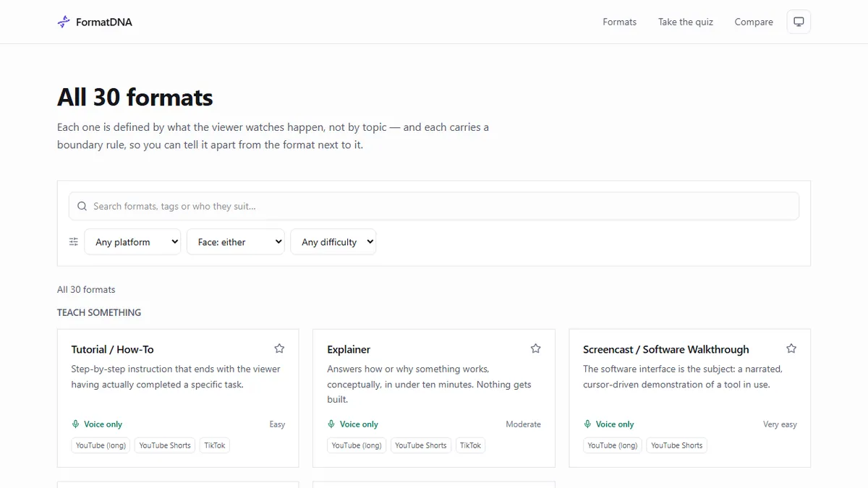The image size is (868, 488).
Task: Click the filter sliders icon
Action: tap(74, 241)
